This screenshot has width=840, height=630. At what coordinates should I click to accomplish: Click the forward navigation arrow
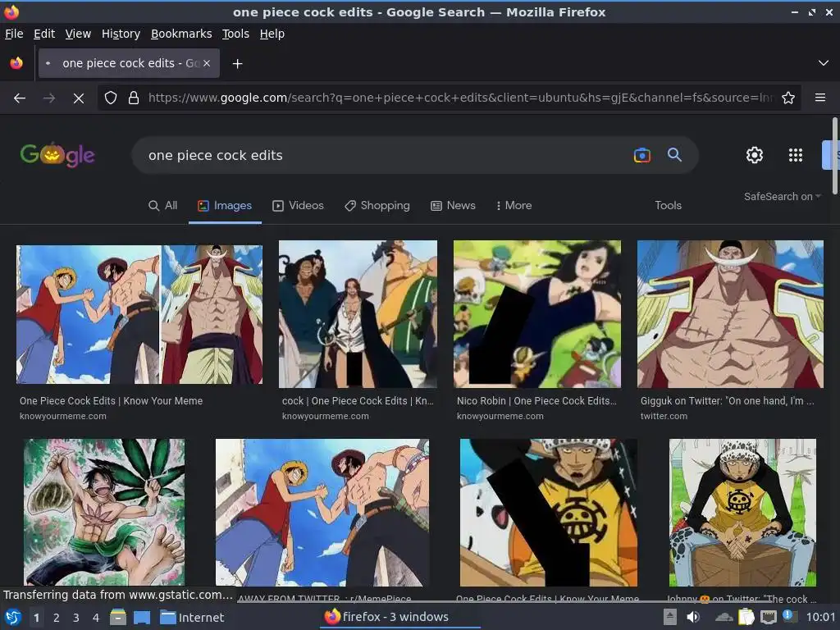coord(48,98)
